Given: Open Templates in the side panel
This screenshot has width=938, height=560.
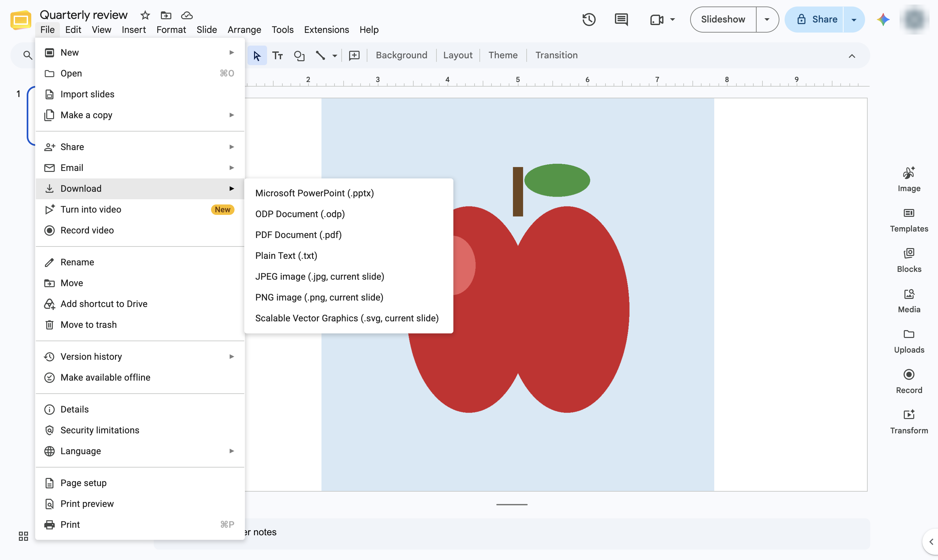Looking at the screenshot, I should [x=909, y=220].
